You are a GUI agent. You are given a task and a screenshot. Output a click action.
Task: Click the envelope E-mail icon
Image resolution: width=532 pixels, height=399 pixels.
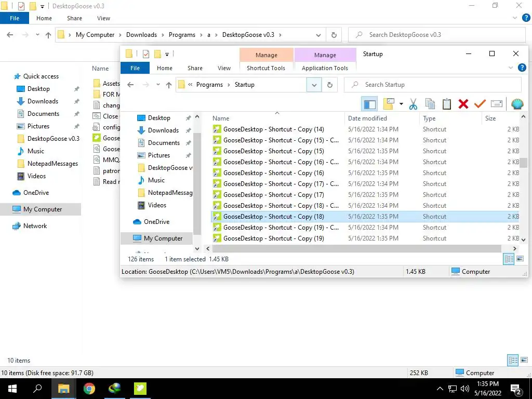(496, 104)
